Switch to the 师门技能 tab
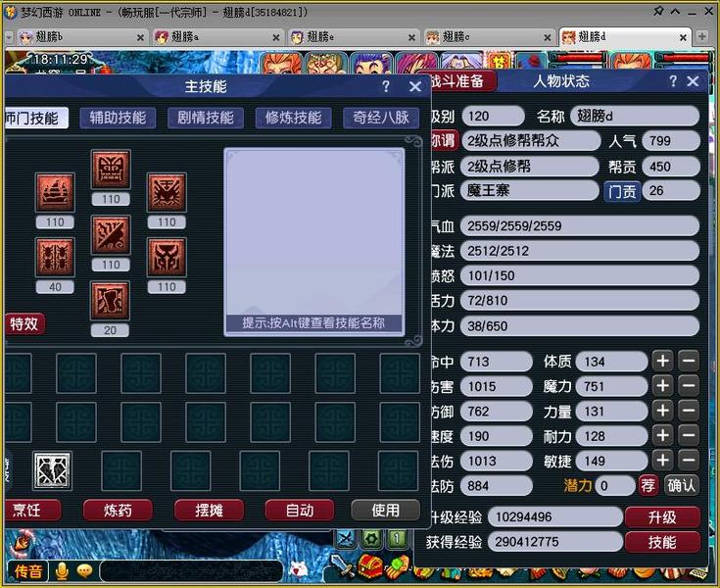720x588 pixels. (37, 118)
